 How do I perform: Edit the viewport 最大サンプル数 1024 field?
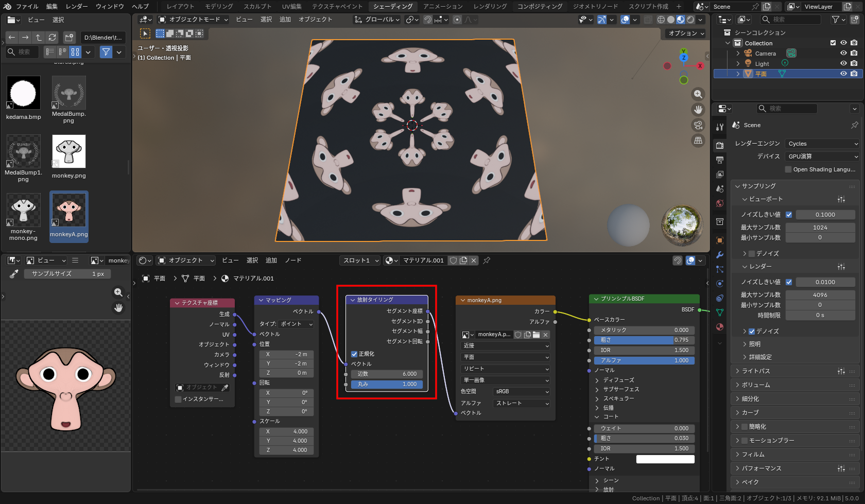click(x=820, y=228)
